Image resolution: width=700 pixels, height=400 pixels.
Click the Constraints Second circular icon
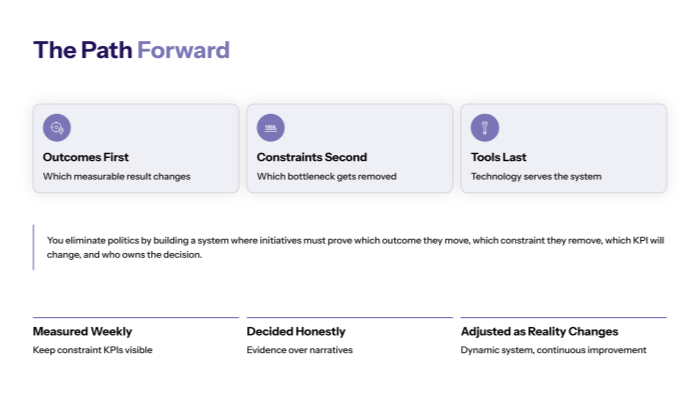(x=271, y=127)
